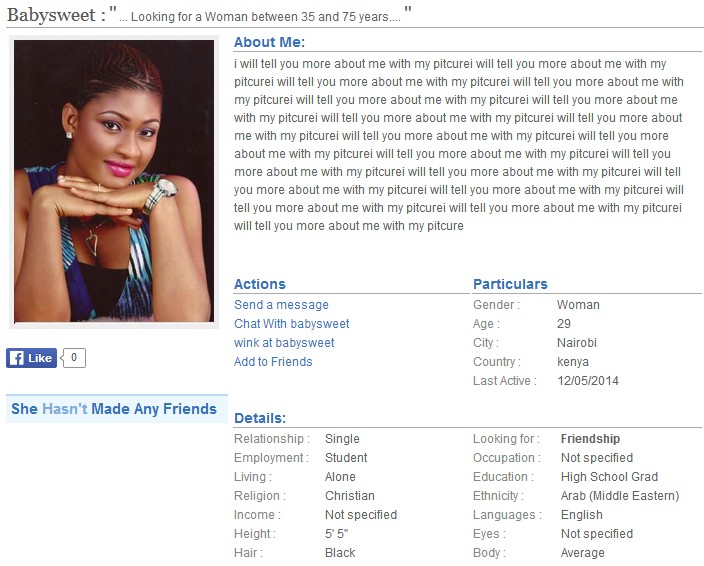This screenshot has width=704, height=566.
Task: Open the profile photo thumbnail
Action: 114,181
